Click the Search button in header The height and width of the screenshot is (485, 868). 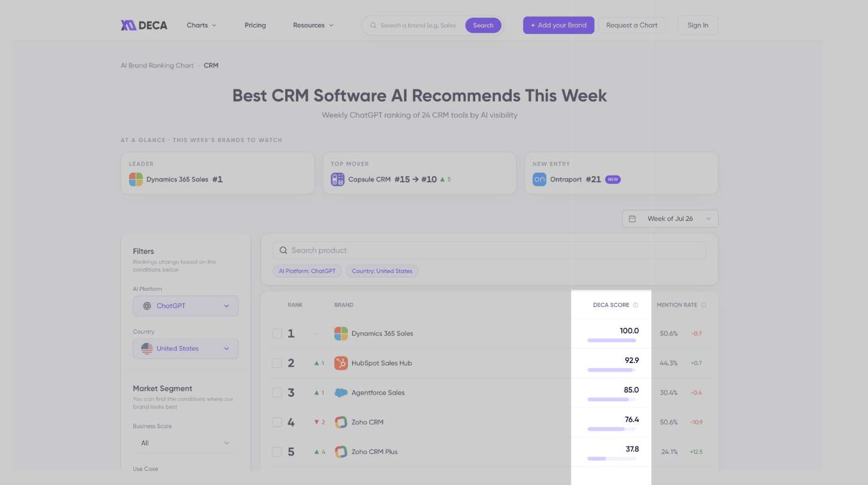click(483, 25)
